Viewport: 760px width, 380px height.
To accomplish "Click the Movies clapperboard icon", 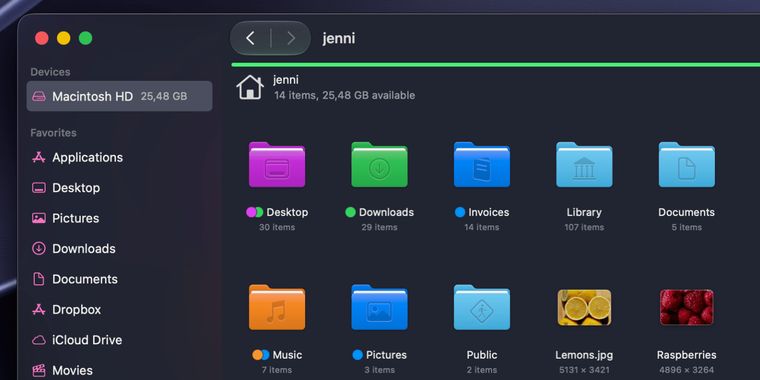I will (x=39, y=370).
